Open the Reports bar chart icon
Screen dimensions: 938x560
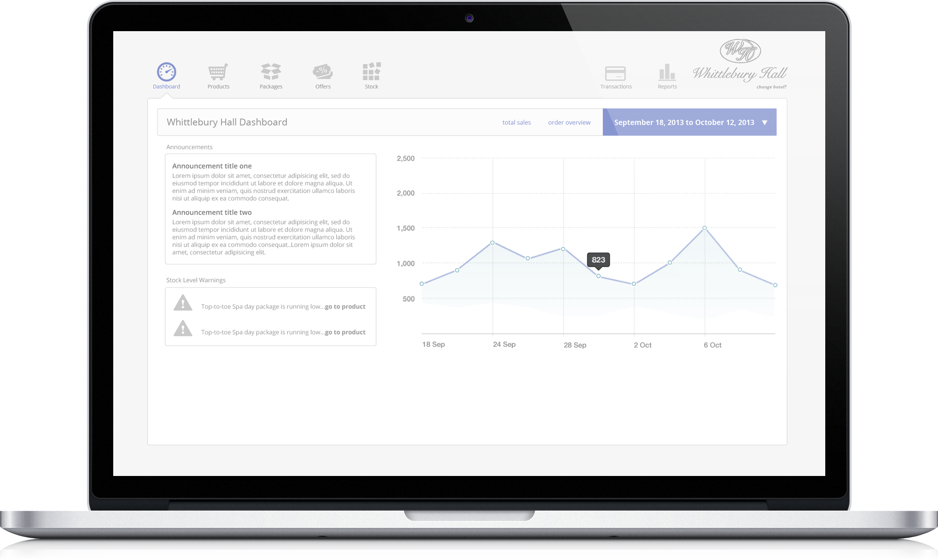[x=667, y=73]
